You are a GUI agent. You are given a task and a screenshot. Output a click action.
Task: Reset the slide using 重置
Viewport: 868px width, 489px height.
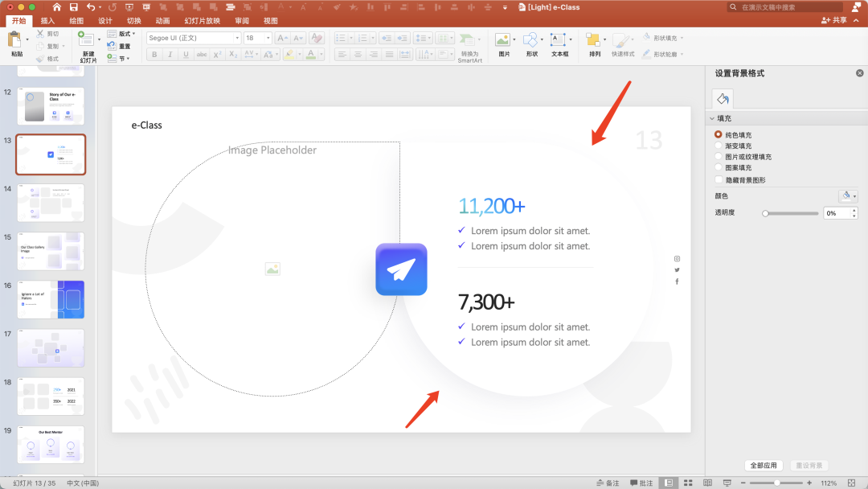[120, 46]
